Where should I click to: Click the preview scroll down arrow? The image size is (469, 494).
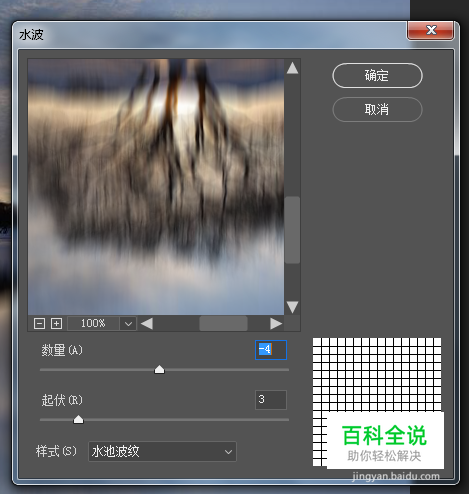(x=292, y=307)
